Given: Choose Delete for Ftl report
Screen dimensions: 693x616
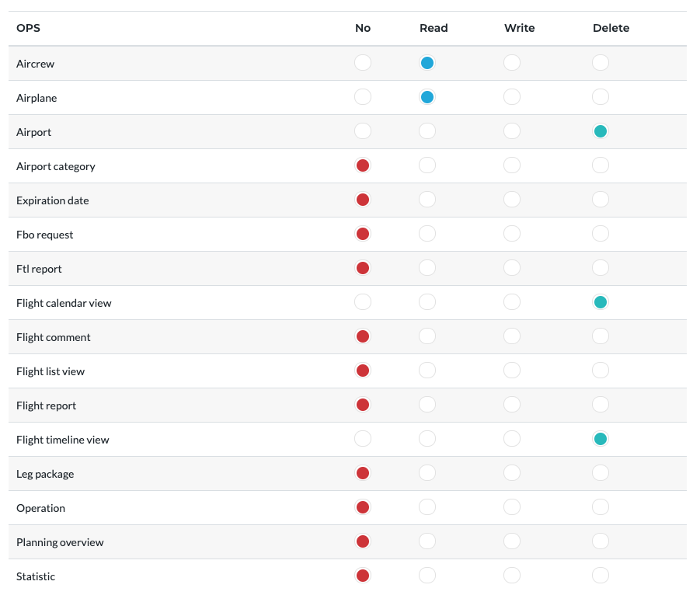Looking at the screenshot, I should 601,268.
